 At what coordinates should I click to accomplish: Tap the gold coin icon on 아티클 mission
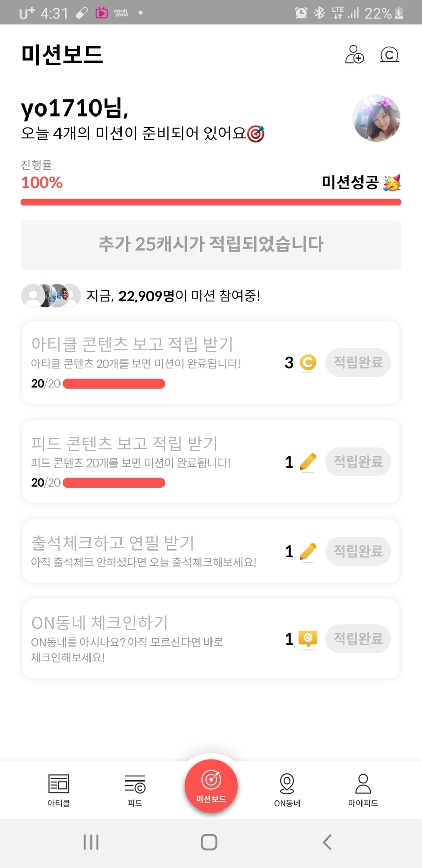(308, 362)
